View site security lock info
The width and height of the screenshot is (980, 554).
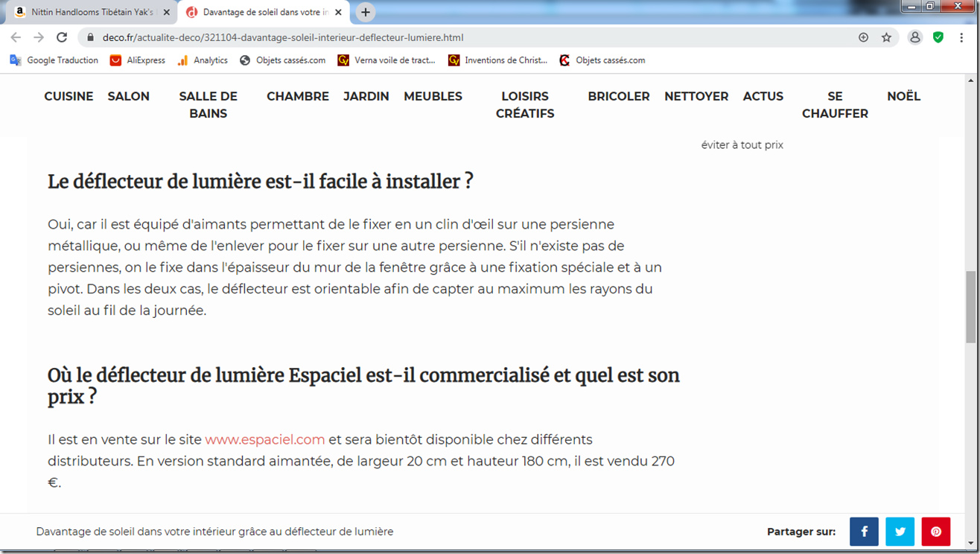tap(91, 37)
